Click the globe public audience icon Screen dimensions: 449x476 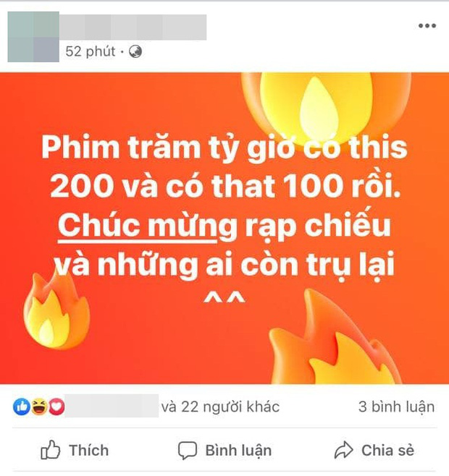[x=135, y=51]
